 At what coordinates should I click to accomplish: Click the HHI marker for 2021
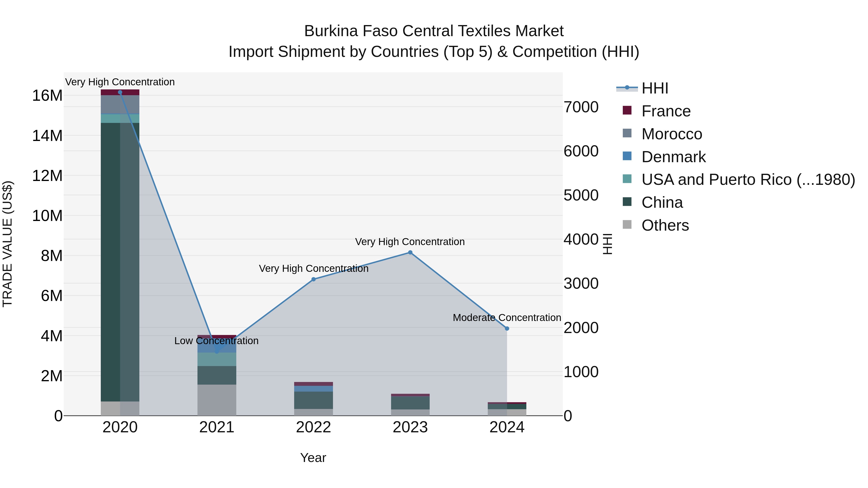click(217, 352)
